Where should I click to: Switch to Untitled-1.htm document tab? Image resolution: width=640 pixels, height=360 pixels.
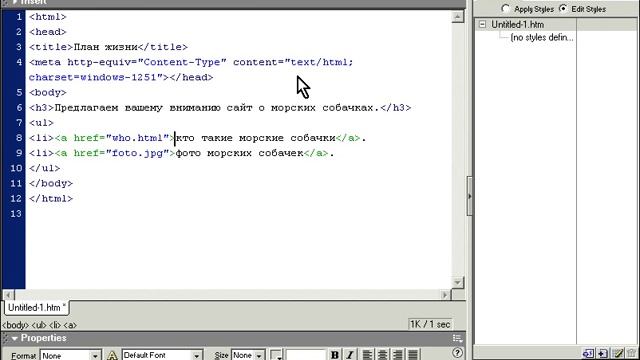36,308
